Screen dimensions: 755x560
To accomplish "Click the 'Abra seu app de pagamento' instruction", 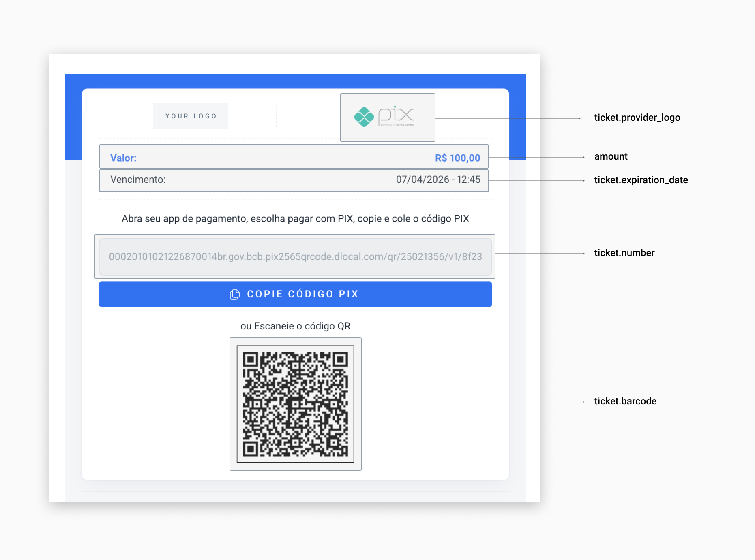I will (x=295, y=219).
